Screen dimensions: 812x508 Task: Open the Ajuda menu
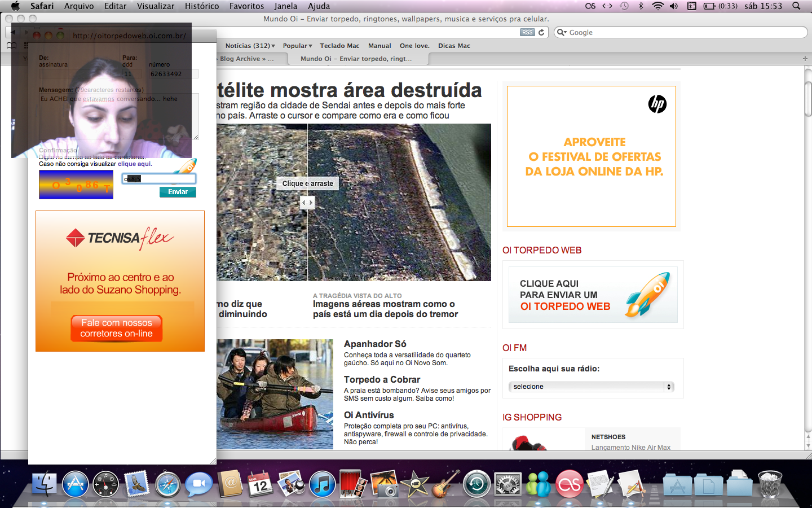(319, 6)
